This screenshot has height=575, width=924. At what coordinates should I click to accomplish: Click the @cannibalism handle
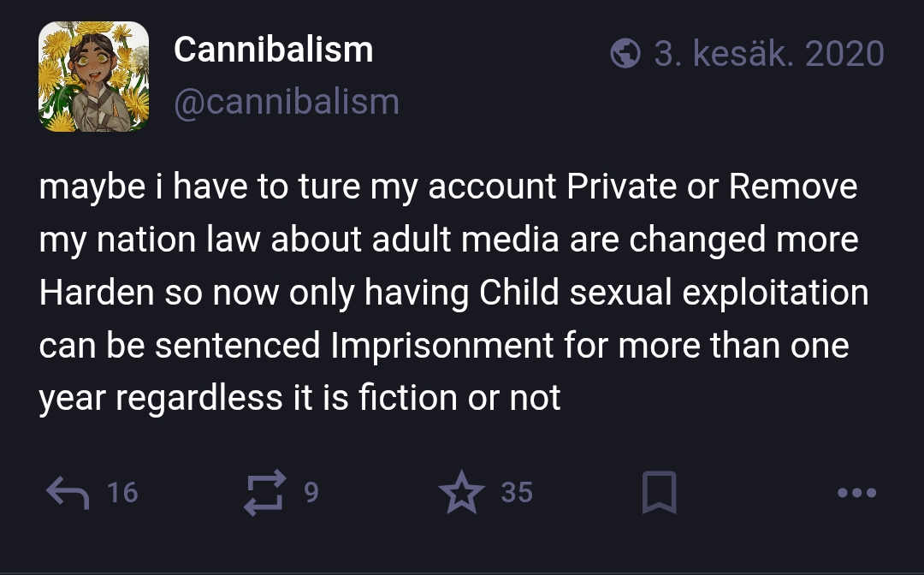click(287, 103)
